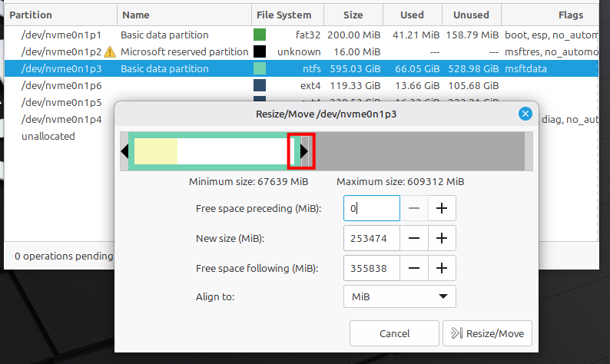
Task: Select the /dev/nvme0n1p6 ext4 row
Action: point(61,85)
